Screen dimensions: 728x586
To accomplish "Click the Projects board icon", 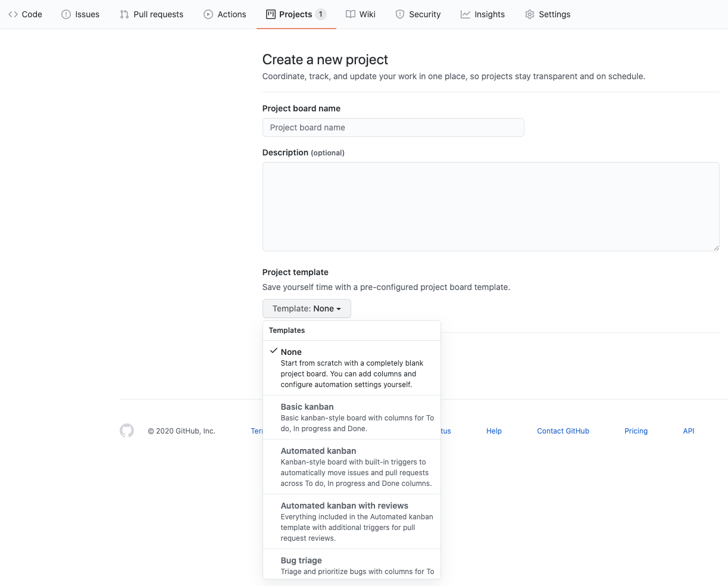I will pos(271,14).
